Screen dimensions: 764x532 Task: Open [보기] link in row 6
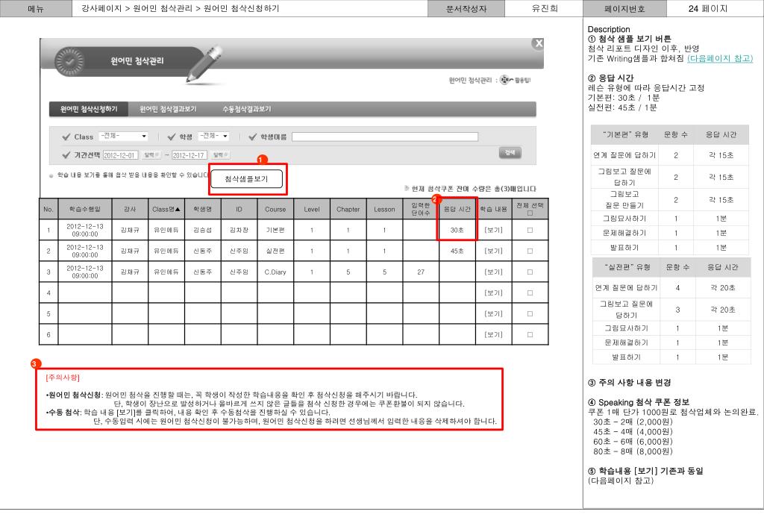point(494,335)
